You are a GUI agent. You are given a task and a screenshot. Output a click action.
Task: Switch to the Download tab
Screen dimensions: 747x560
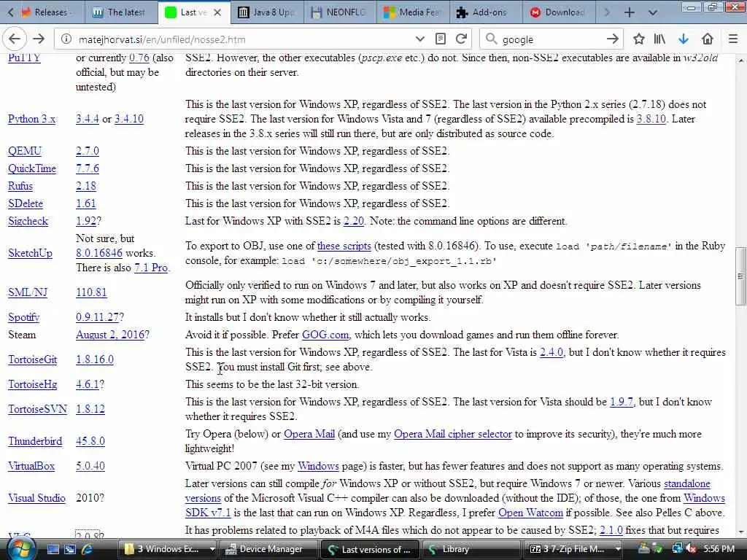tap(558, 12)
